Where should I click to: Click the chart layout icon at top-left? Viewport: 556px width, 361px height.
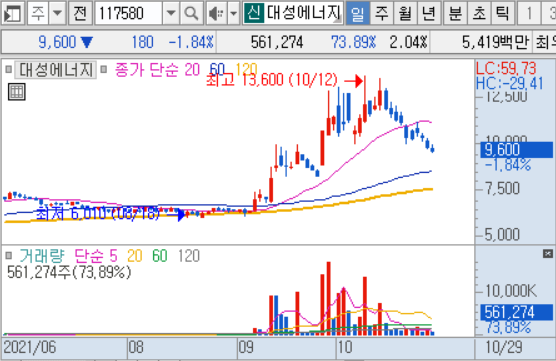pyautogui.click(x=12, y=13)
